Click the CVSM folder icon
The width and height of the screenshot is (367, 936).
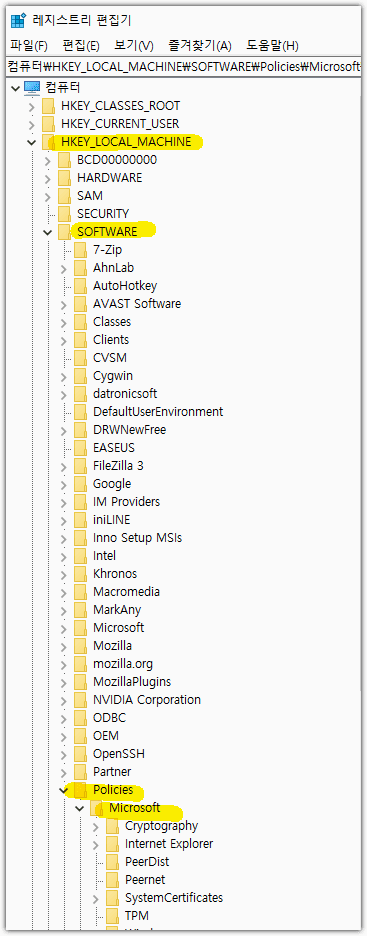click(81, 358)
